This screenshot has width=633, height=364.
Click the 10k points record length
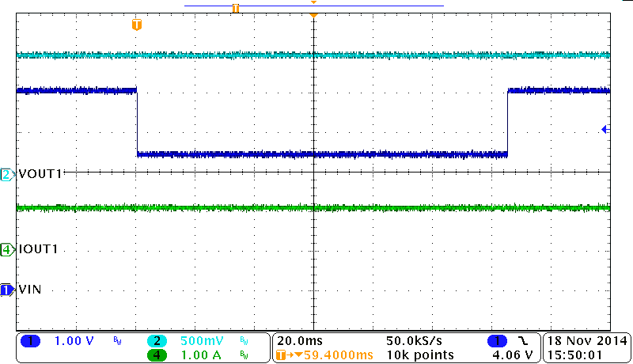click(419, 355)
